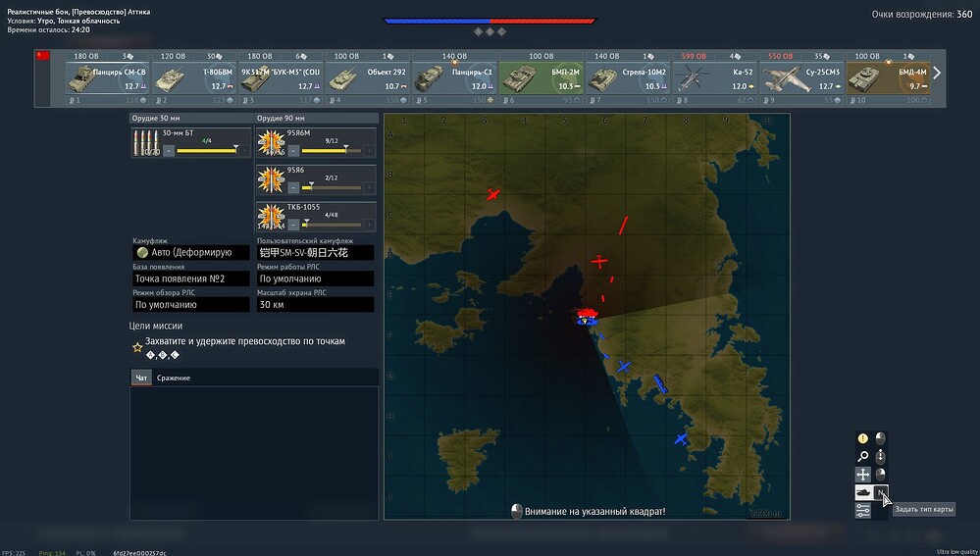Image resolution: width=980 pixels, height=556 pixels.
Task: Click the yellow attention warning map icon
Action: pos(862,438)
